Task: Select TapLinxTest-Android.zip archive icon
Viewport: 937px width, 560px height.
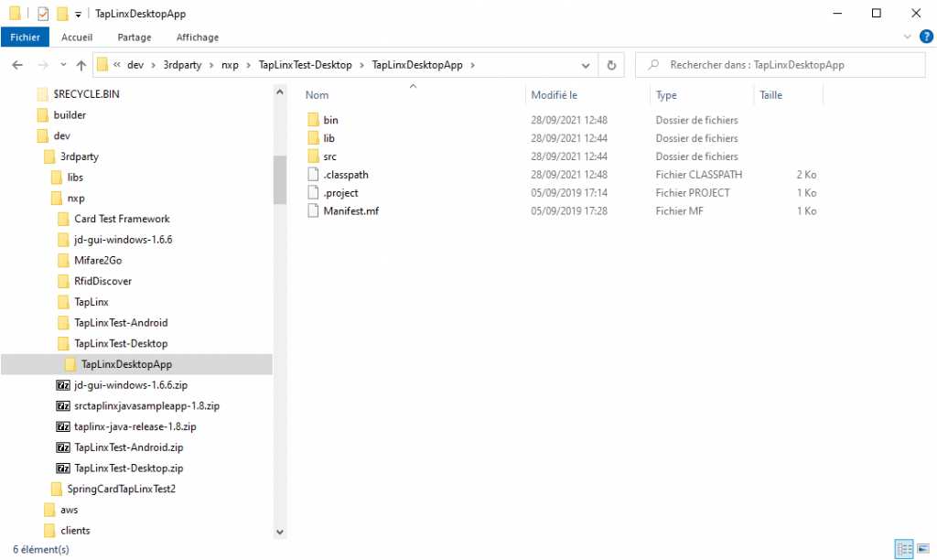Action: pyautogui.click(x=63, y=447)
